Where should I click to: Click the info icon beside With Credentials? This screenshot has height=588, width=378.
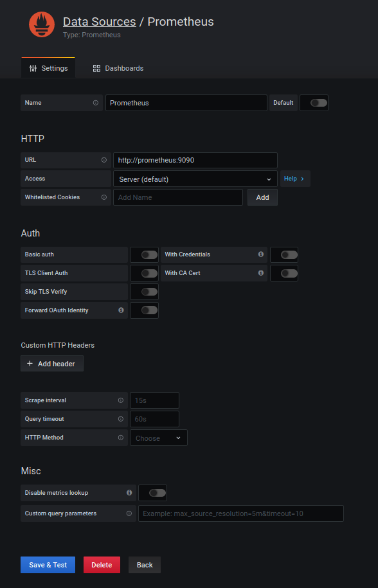tap(260, 254)
